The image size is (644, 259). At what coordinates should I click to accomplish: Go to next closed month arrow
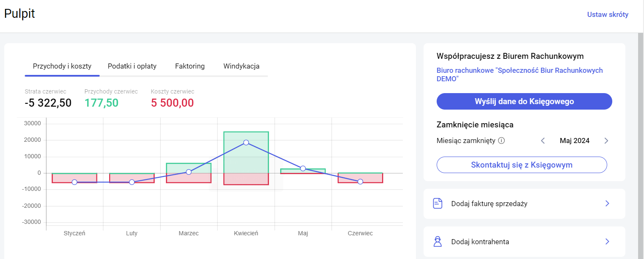[606, 141]
